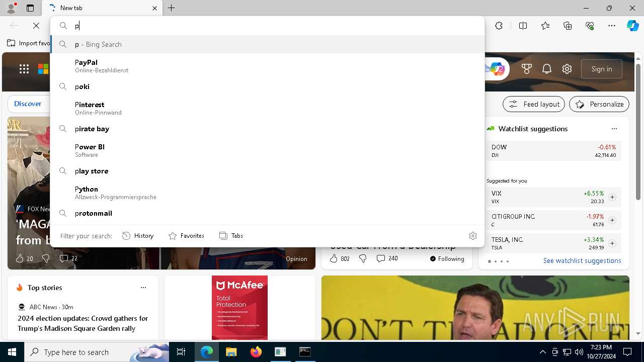Filter search by History
The width and height of the screenshot is (644, 362).
click(x=138, y=235)
